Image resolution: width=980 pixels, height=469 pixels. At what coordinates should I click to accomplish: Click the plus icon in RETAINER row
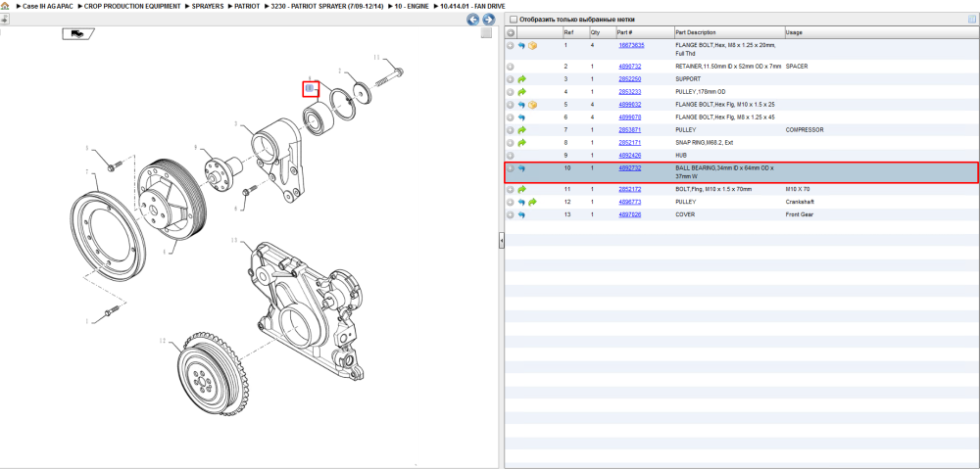tap(510, 67)
